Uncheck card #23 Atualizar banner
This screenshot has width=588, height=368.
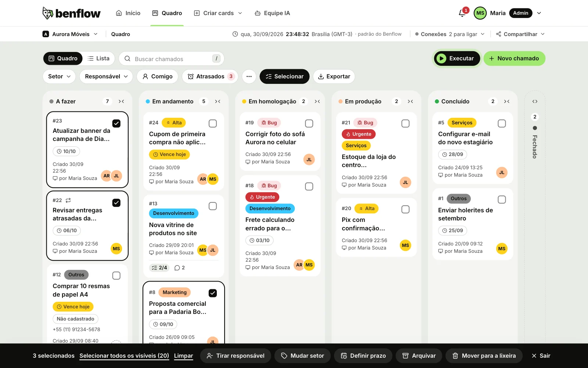coord(116,124)
